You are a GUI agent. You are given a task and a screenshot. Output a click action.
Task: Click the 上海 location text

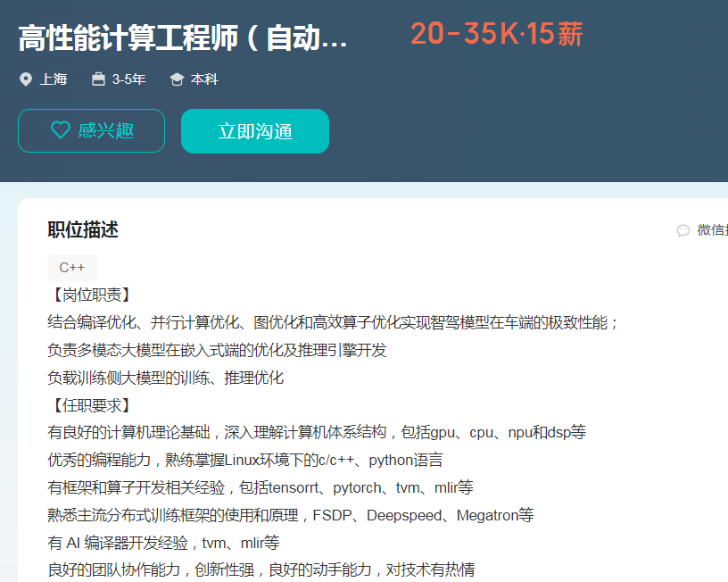click(x=53, y=79)
